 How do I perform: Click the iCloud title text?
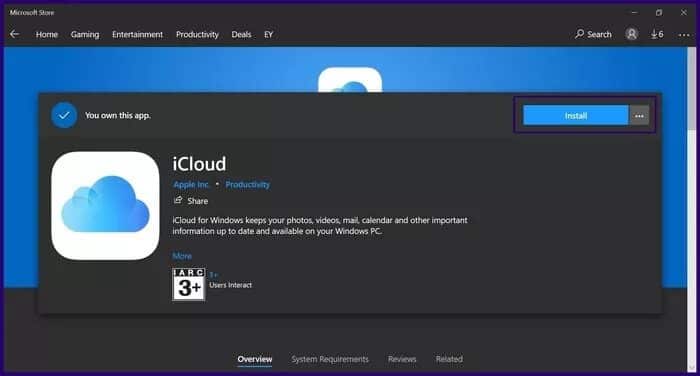click(x=200, y=164)
